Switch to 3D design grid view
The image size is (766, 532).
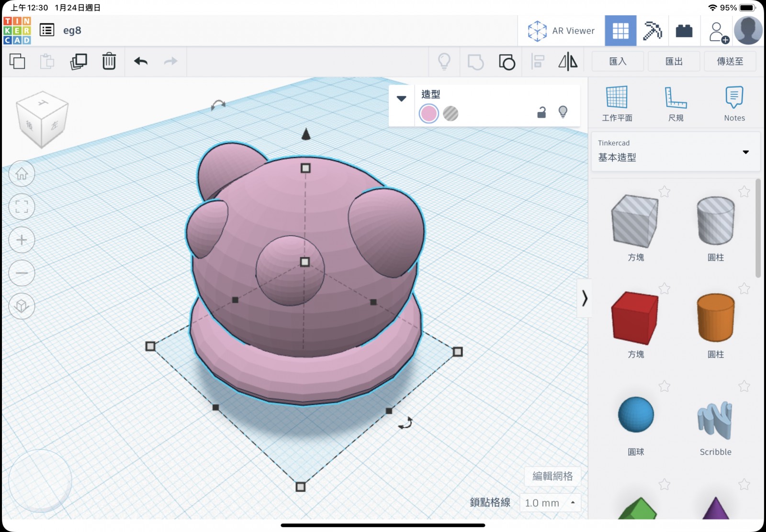(x=620, y=31)
